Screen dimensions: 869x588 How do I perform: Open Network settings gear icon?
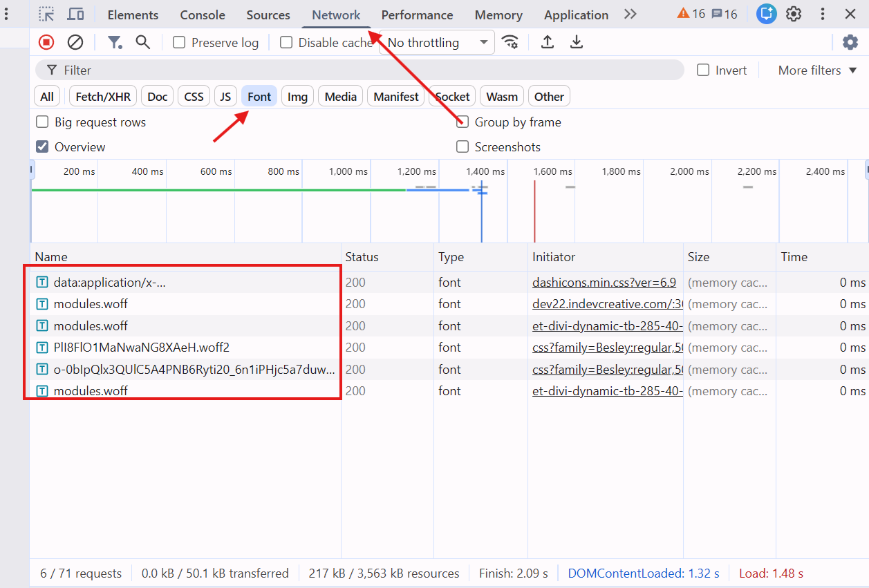(x=850, y=43)
